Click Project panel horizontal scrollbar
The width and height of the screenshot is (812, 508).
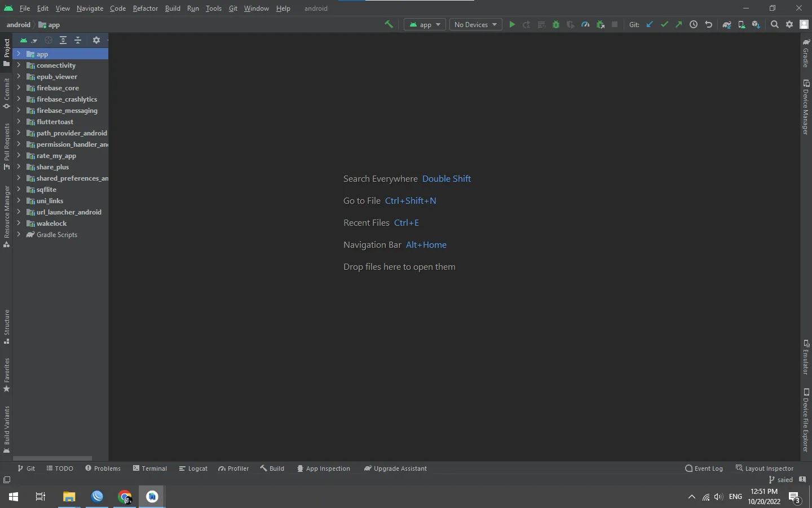click(52, 458)
